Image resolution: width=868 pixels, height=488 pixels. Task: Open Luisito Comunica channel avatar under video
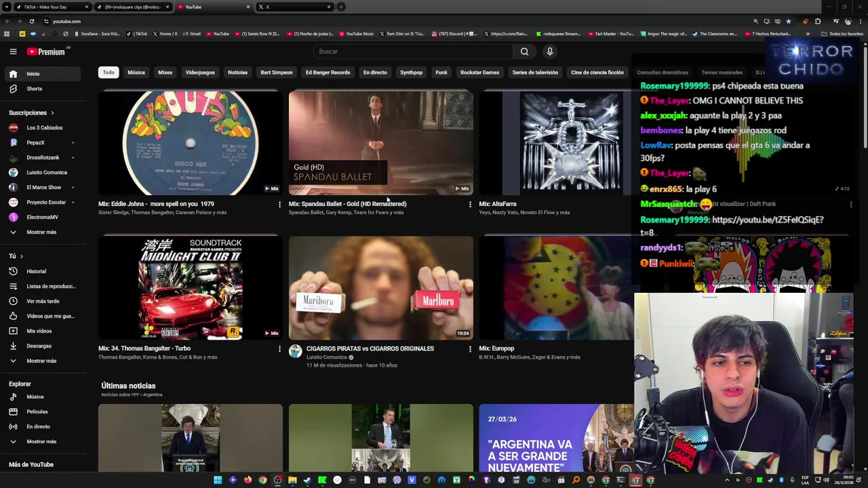(x=295, y=350)
